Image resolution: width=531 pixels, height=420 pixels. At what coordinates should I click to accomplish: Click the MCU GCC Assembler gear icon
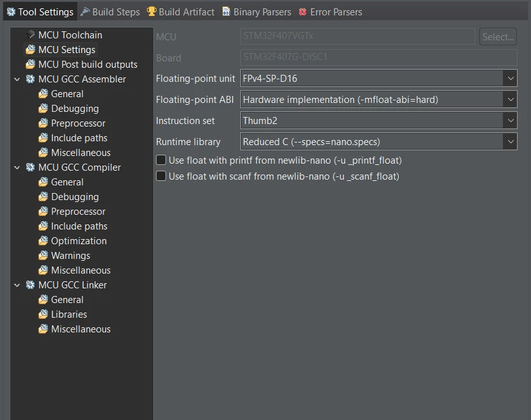pos(31,79)
